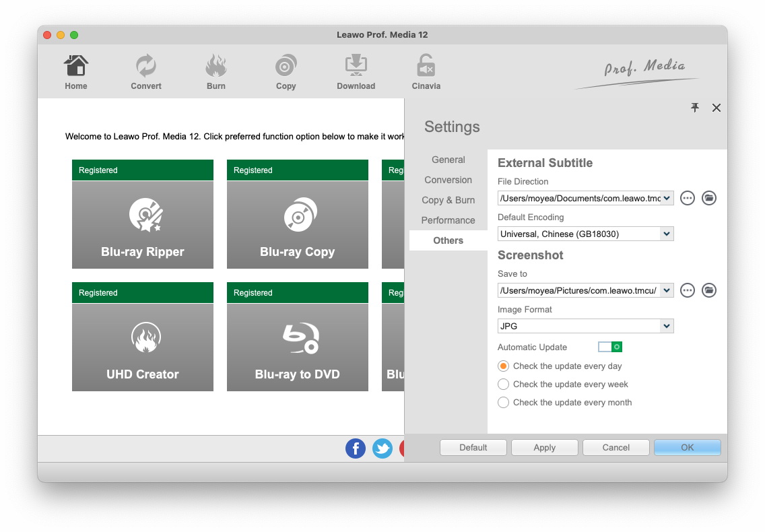Viewport: 765px width, 532px height.
Task: Open the Screenshot Save to path dropdown
Action: pos(666,290)
